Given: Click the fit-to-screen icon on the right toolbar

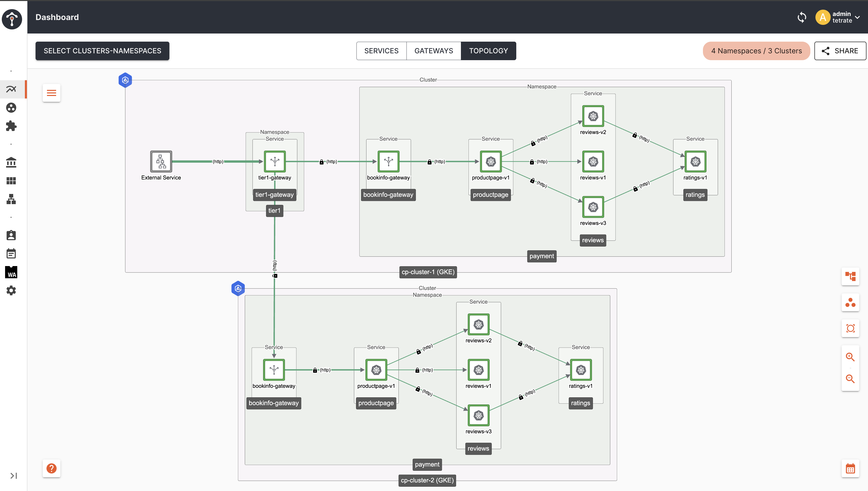Looking at the screenshot, I should [850, 328].
